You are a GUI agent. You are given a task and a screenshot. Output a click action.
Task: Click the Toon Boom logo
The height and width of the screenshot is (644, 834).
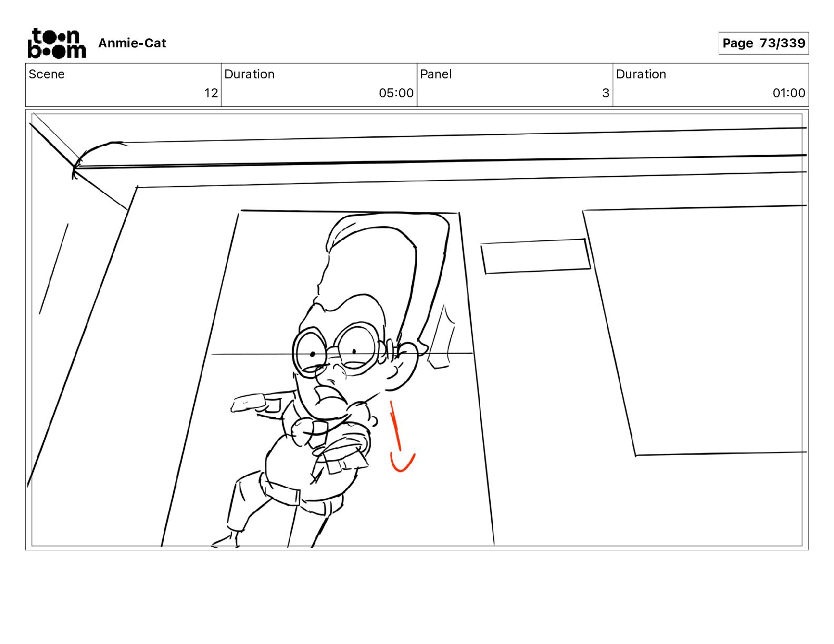56,43
